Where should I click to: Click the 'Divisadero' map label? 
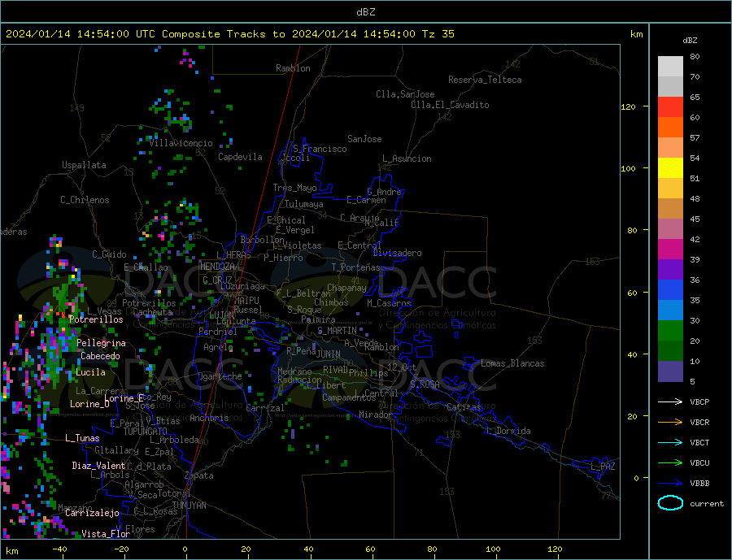coord(397,253)
